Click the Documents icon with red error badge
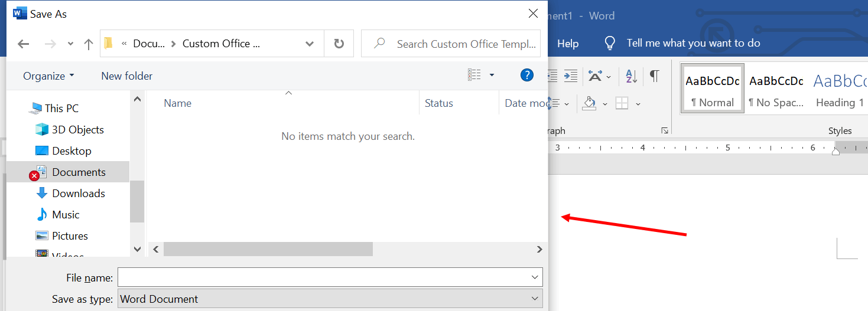The height and width of the screenshot is (311, 868). [39, 172]
